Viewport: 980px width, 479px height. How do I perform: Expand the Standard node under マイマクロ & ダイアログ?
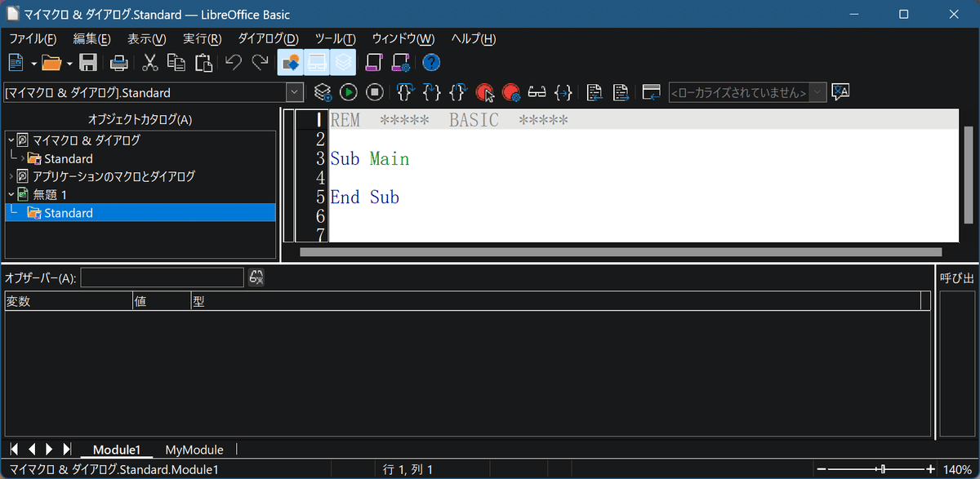pyautogui.click(x=23, y=158)
